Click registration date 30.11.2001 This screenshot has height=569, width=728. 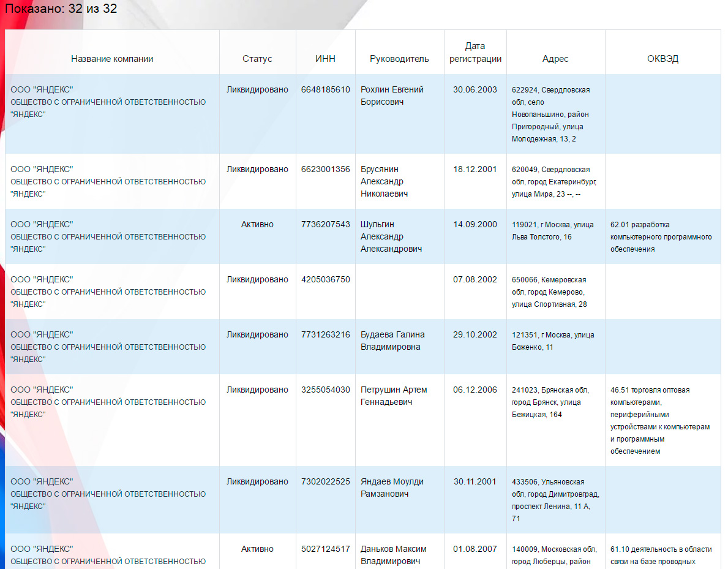[x=475, y=481]
